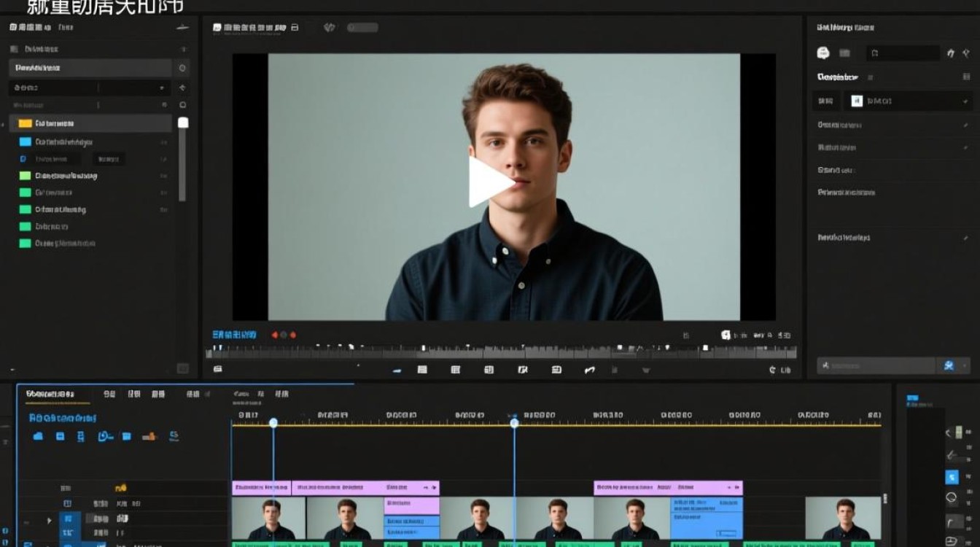This screenshot has width=980, height=547.
Task: Click the orange icon in the timeline toolbar
Action: tap(149, 436)
